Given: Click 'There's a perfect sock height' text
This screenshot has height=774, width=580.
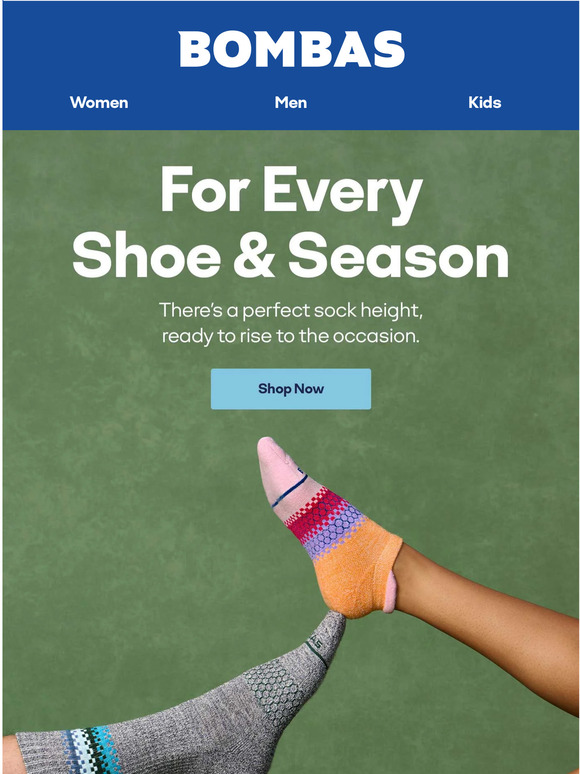Looking at the screenshot, I should [x=291, y=311].
